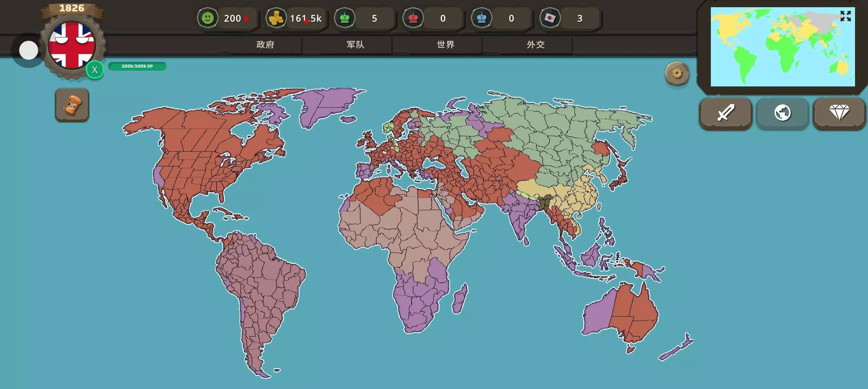868x389 pixels.
Task: Click the red crown counter icon
Action: [x=413, y=18]
